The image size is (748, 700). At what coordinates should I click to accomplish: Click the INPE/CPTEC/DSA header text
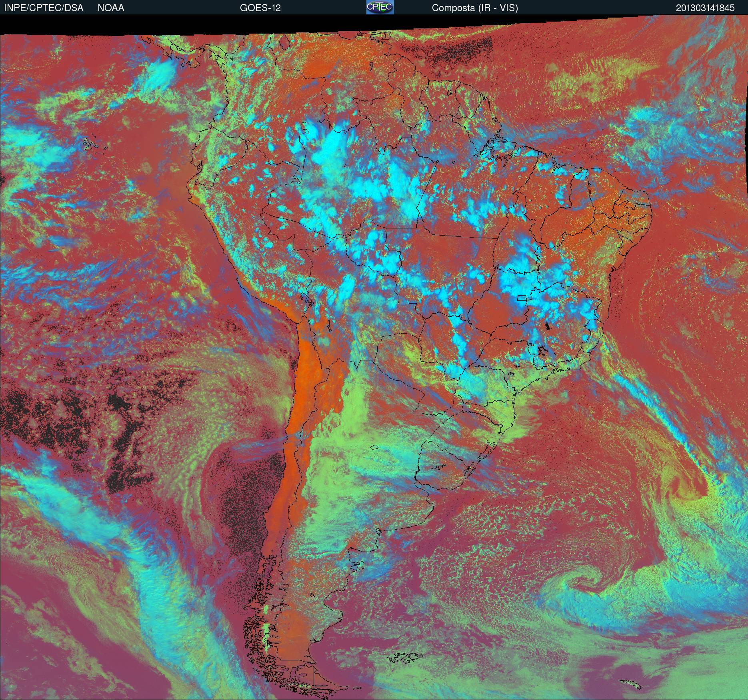pos(44,8)
